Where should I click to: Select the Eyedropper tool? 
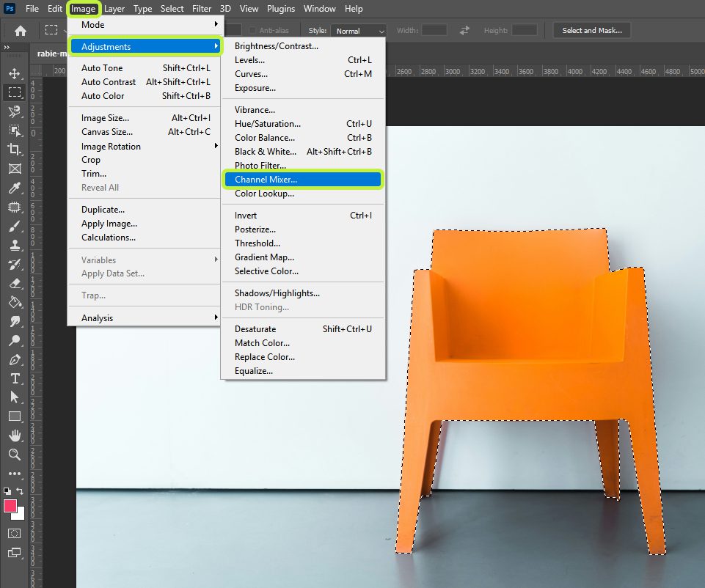[x=15, y=188]
